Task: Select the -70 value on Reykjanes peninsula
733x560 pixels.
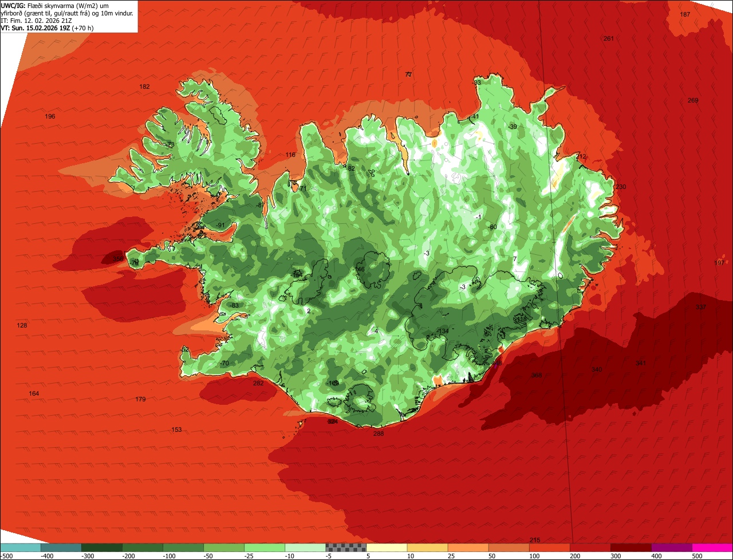Action: click(224, 363)
